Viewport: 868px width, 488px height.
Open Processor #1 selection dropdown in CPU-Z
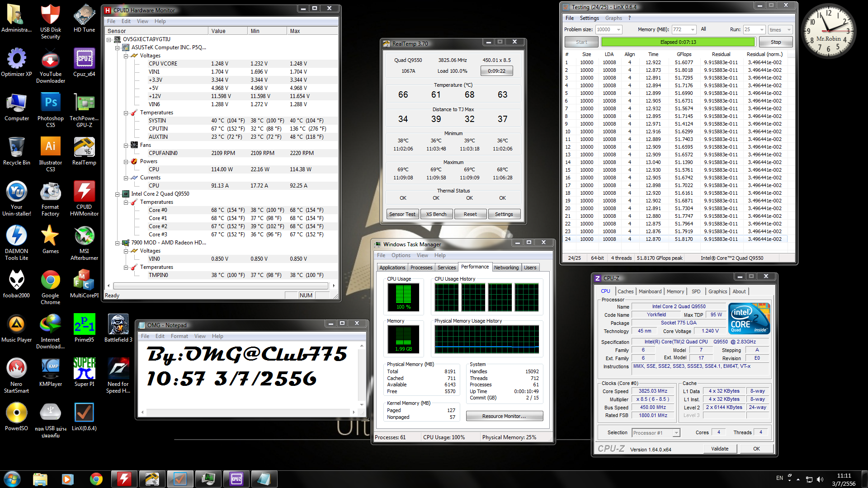[x=676, y=433]
